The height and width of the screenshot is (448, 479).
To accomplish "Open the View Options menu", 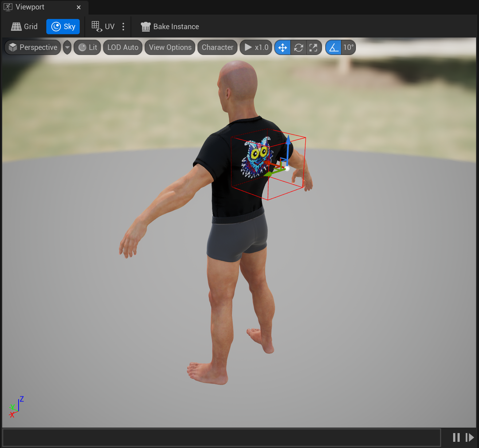I will 170,47.
